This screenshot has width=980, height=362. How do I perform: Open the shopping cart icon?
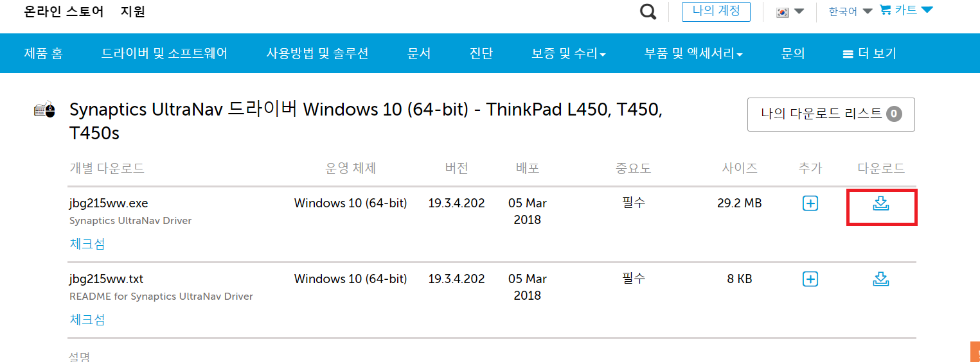pos(886,10)
